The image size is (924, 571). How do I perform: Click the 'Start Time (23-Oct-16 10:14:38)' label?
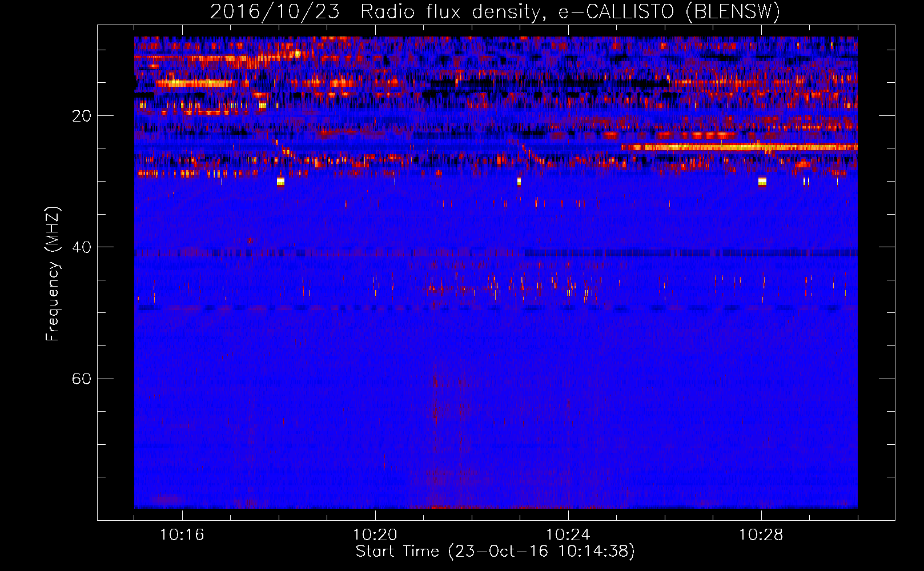point(495,552)
